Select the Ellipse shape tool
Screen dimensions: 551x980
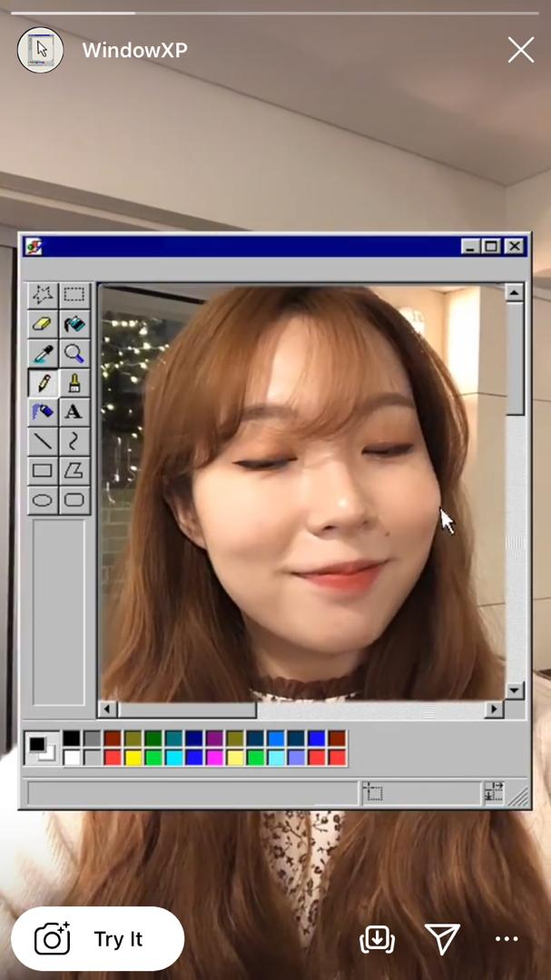click(x=43, y=500)
